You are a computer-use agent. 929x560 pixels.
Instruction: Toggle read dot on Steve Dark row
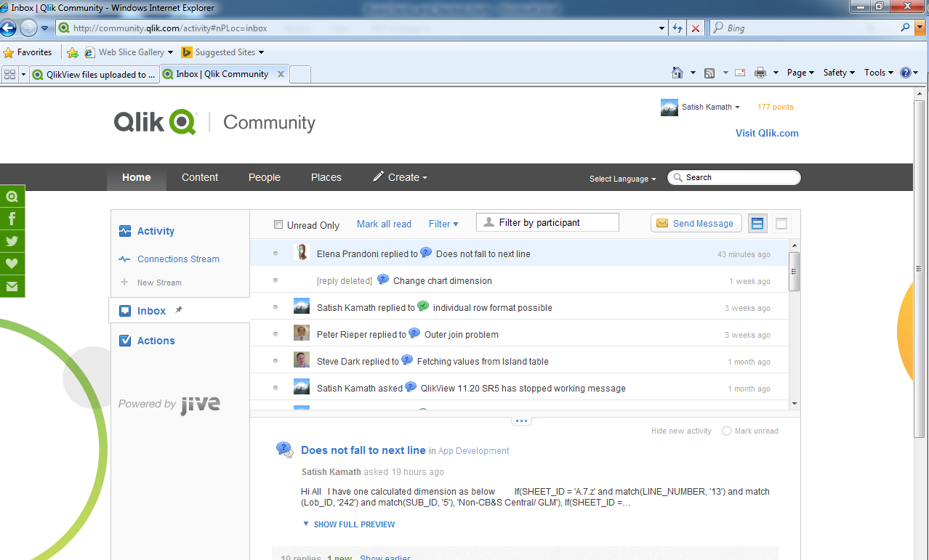coord(276,361)
